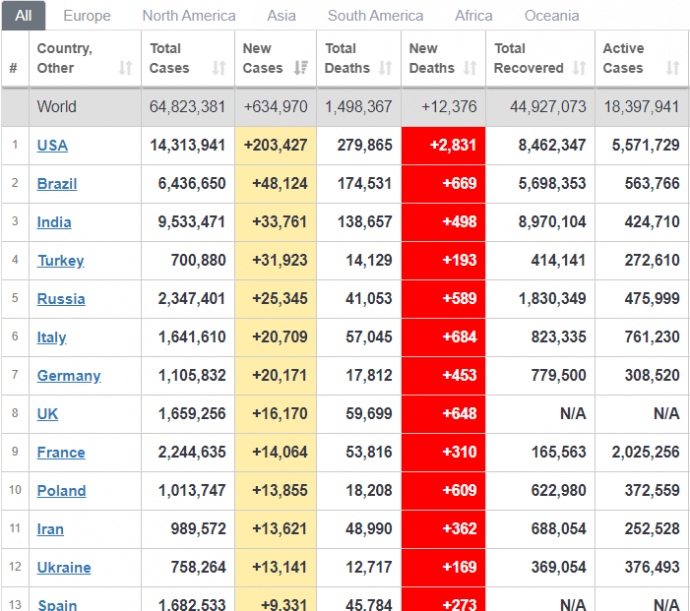Follow the Turkey link
The image size is (690, 611).
[x=60, y=261]
